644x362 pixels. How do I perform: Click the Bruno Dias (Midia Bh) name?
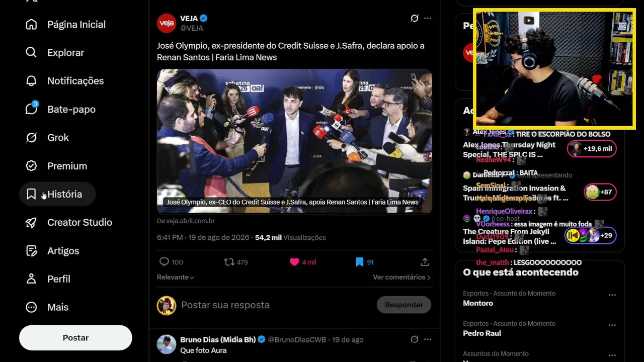(218, 340)
